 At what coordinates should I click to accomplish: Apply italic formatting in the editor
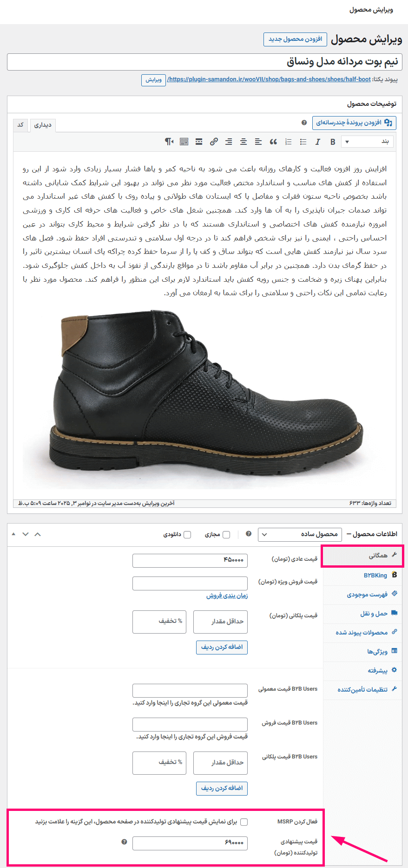point(318,142)
